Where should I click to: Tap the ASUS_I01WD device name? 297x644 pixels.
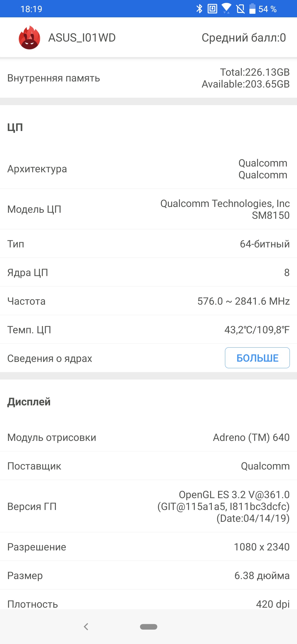tap(82, 38)
